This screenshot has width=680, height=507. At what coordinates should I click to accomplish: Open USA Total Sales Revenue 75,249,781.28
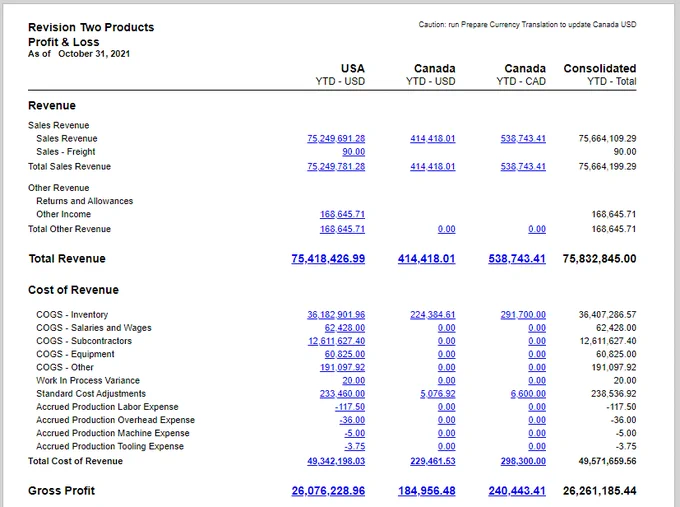click(336, 167)
